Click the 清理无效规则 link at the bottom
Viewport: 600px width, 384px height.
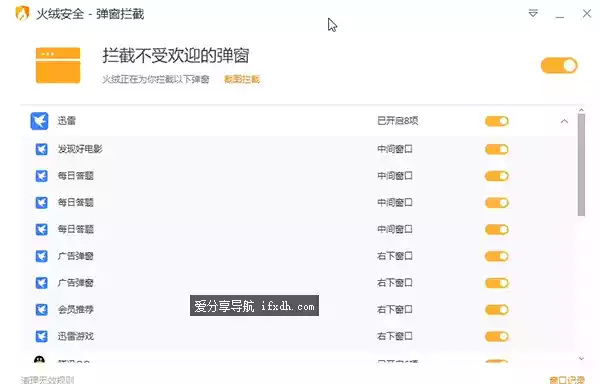tap(47, 380)
